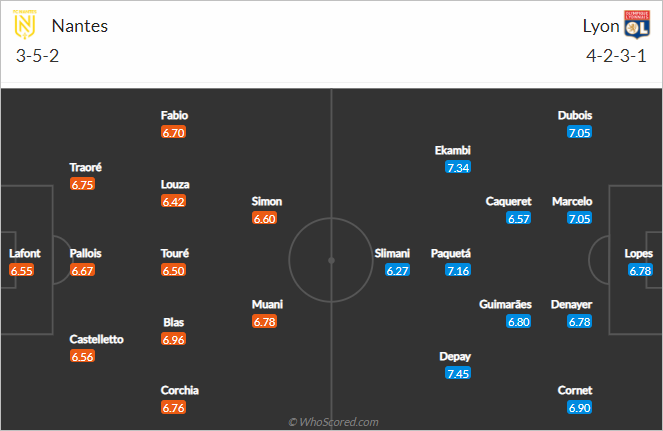The height and width of the screenshot is (431, 663).
Task: Select Cornet's 6.90 rating badge
Action: [579, 408]
